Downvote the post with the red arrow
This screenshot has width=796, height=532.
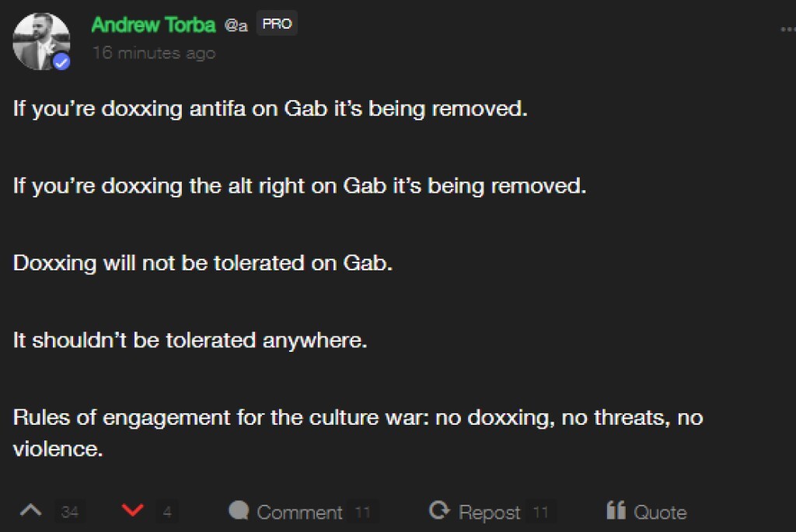coord(133,511)
